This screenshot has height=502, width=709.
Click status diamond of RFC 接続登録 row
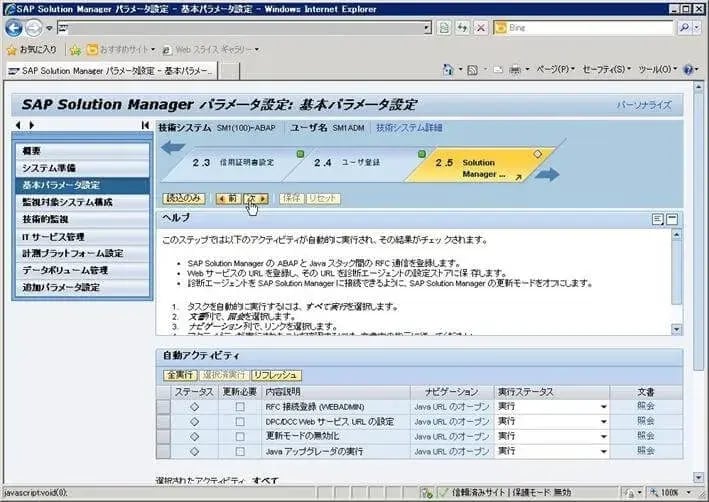coord(194,407)
